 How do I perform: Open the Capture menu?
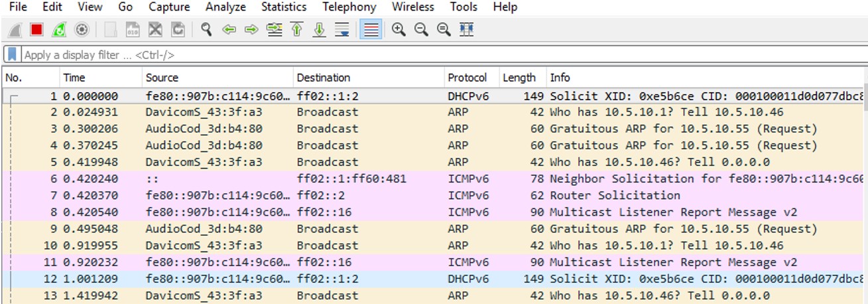coord(169,7)
